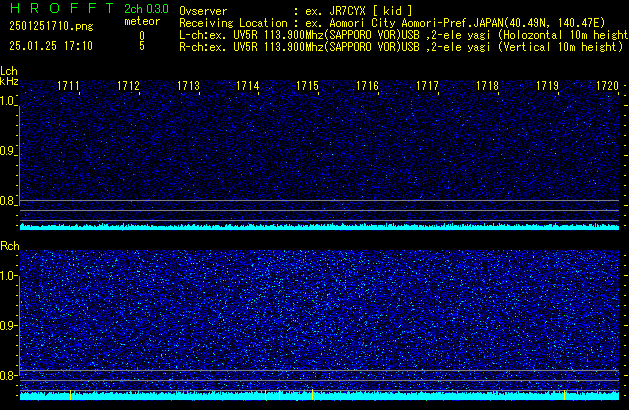Click the Lch '1.0' frequency axis label
The image size is (629, 410).
(x=8, y=101)
